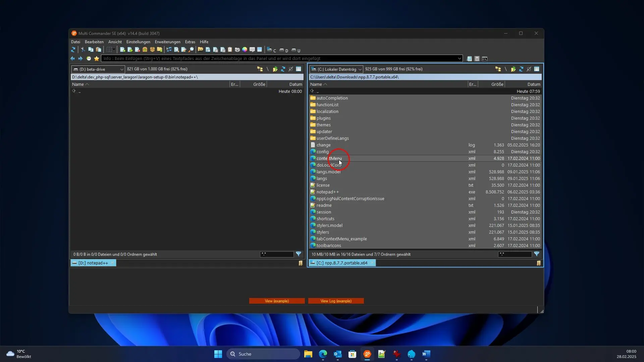
Task: Click drive C button in toolbar
Action: 271,50
